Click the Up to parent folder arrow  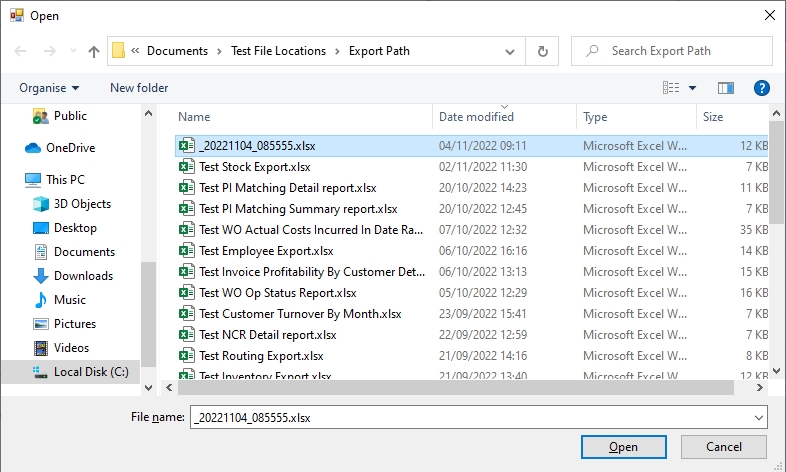click(94, 51)
